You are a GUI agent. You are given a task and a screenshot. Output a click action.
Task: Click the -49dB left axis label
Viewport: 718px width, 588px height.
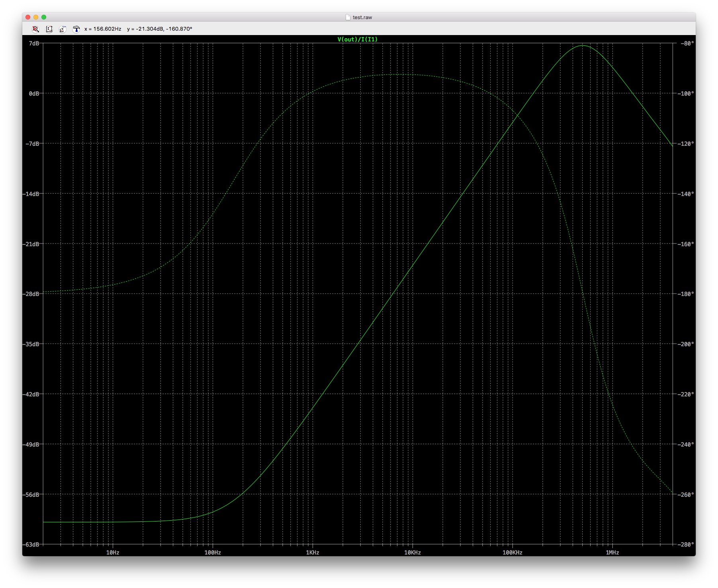(31, 445)
